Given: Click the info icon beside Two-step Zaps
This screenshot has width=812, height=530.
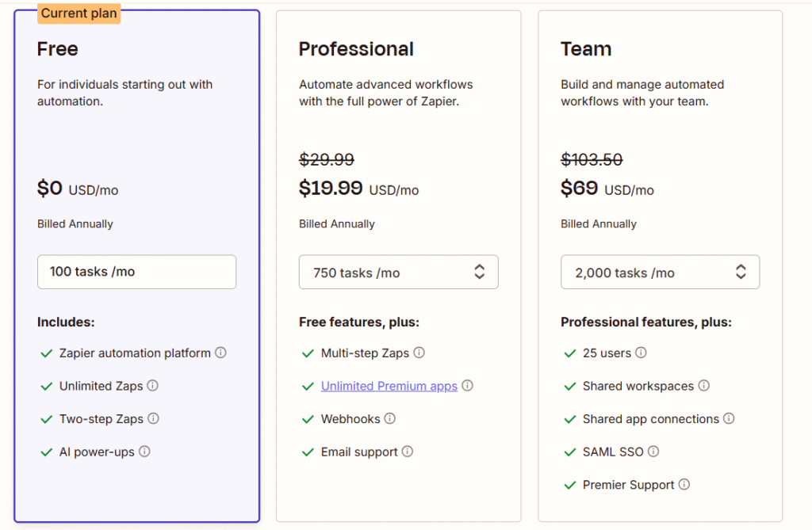Looking at the screenshot, I should (x=153, y=418).
